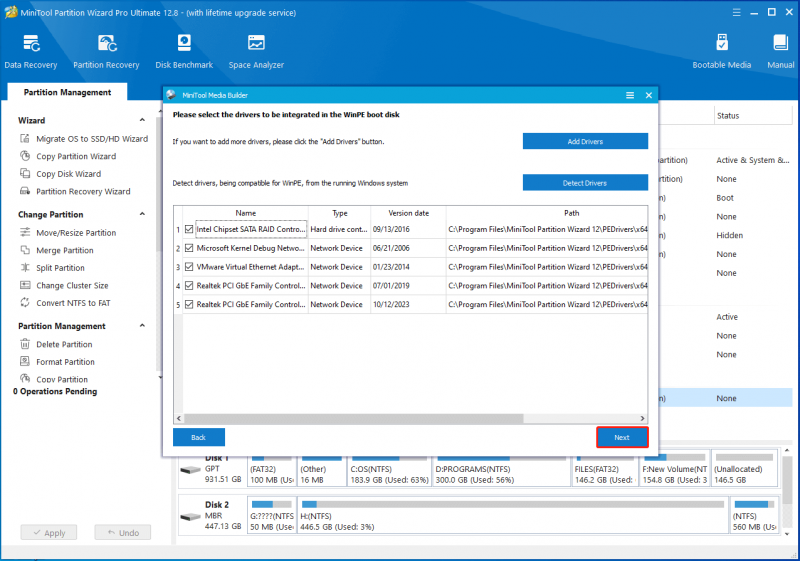The width and height of the screenshot is (800, 561).
Task: Collapse the Wizard section
Action: [142, 120]
